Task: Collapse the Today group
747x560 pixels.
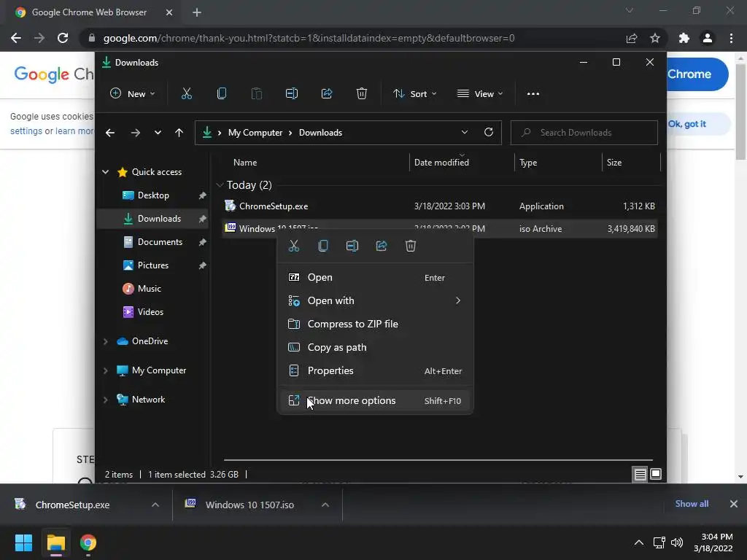Action: point(220,184)
